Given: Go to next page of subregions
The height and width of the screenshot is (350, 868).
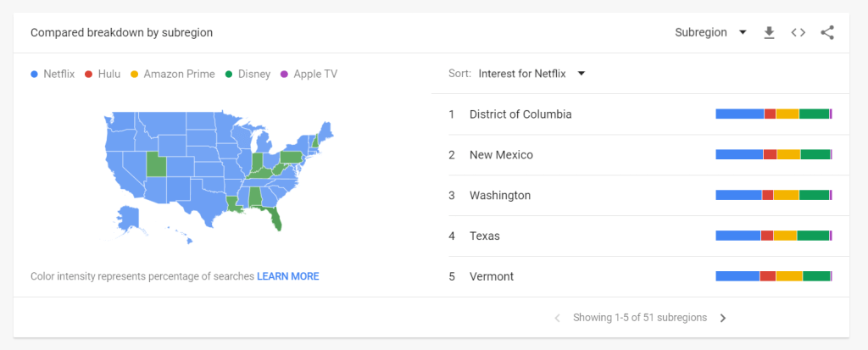Looking at the screenshot, I should coord(723,318).
